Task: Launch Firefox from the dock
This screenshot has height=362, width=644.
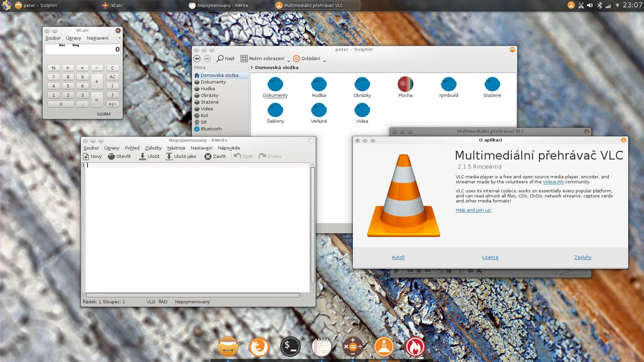Action: [x=259, y=347]
